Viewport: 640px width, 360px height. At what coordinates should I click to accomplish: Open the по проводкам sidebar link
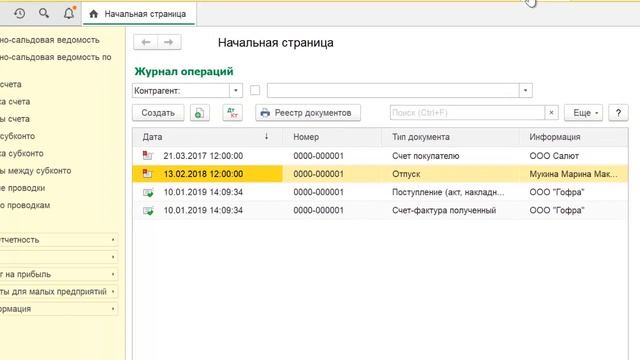25,205
